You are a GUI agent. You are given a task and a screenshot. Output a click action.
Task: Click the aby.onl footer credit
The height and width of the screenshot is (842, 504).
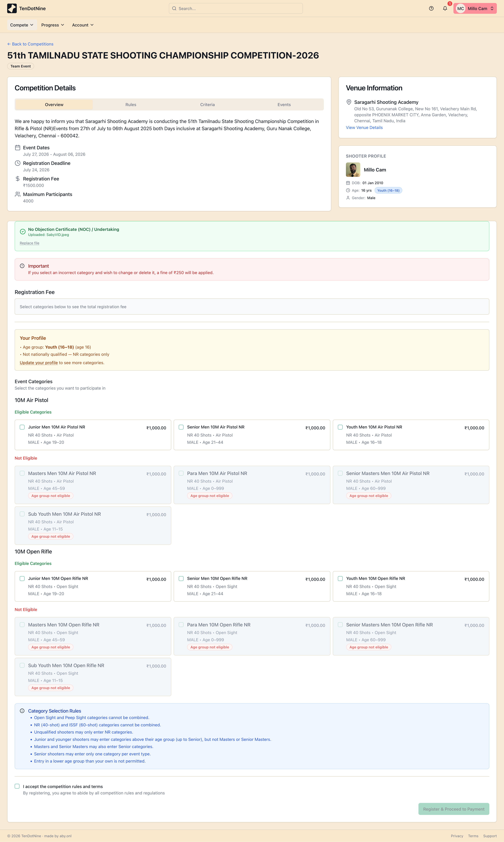click(66, 836)
